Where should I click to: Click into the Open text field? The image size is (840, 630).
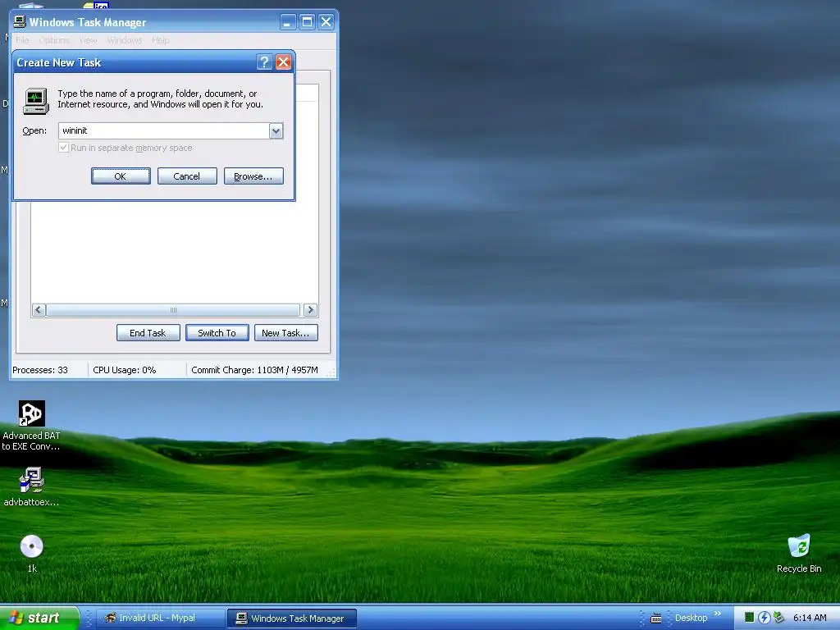point(163,130)
